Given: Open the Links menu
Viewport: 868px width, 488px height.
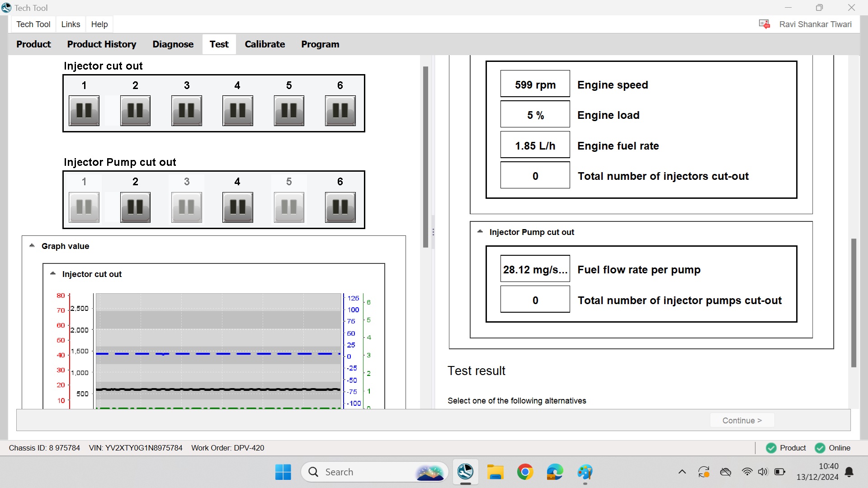Looking at the screenshot, I should click(71, 24).
